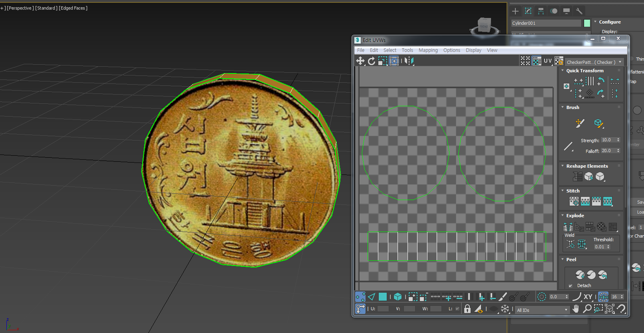Collapse the Reshape Elements rollout
This screenshot has width=644, height=333.
(x=563, y=166)
